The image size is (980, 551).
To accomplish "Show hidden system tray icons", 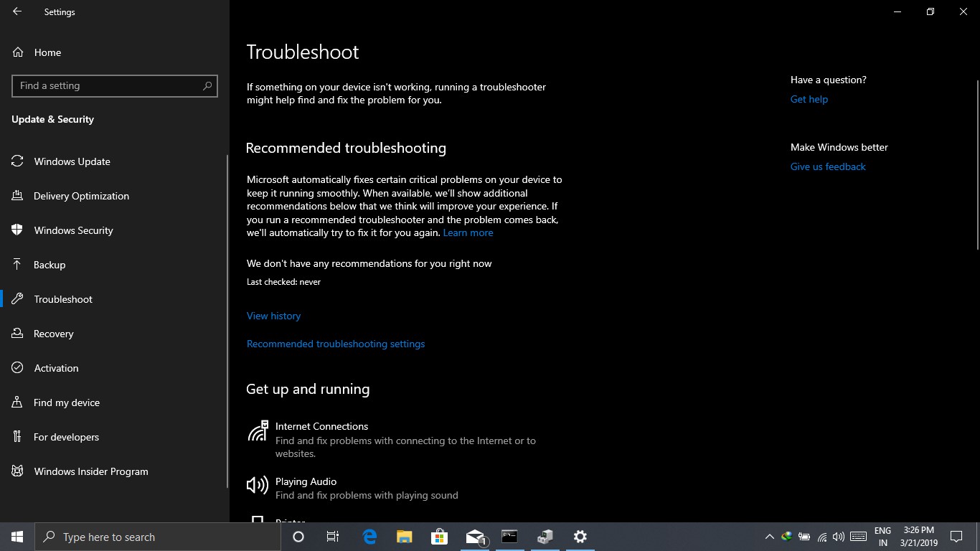I will [769, 537].
